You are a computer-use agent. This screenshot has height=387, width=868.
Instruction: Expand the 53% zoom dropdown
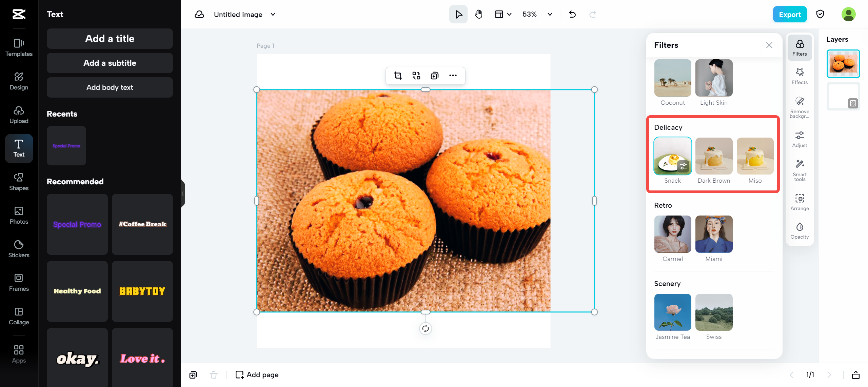coord(550,14)
